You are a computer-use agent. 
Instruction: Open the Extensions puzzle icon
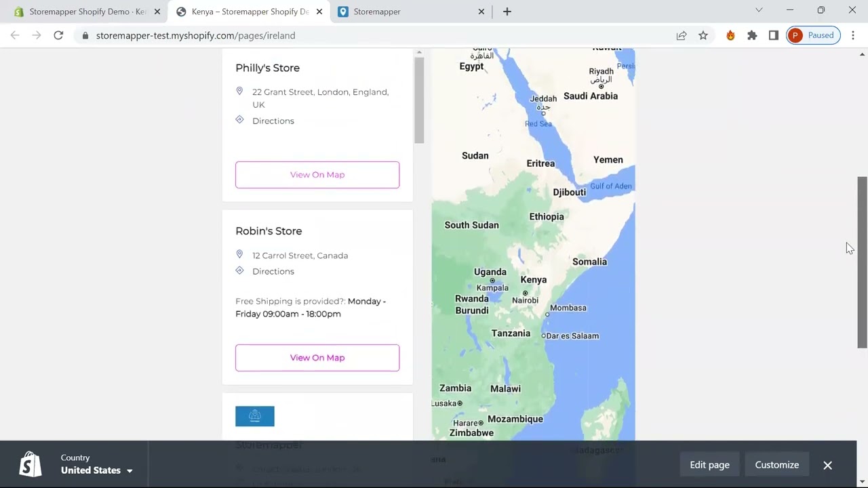pos(752,35)
